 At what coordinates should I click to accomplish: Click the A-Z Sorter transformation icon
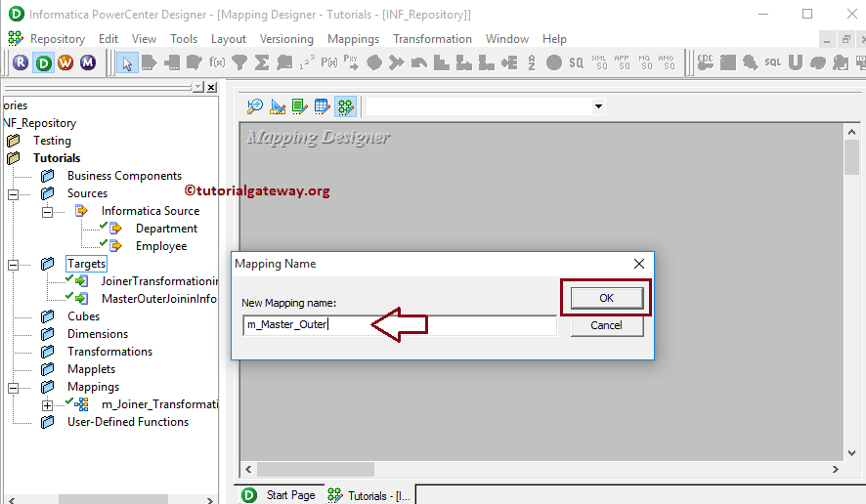point(532,63)
